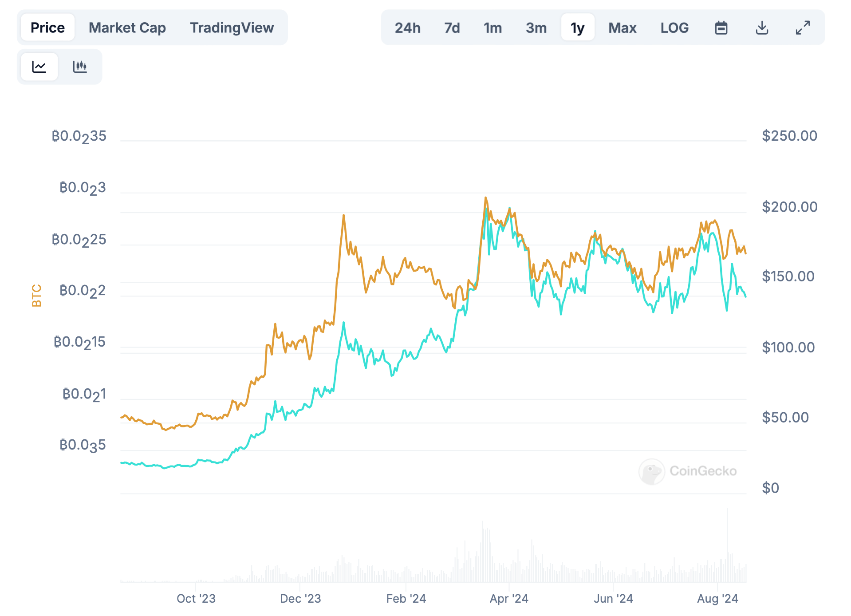Image resolution: width=851 pixels, height=616 pixels.
Task: Download the chart data
Action: [762, 28]
